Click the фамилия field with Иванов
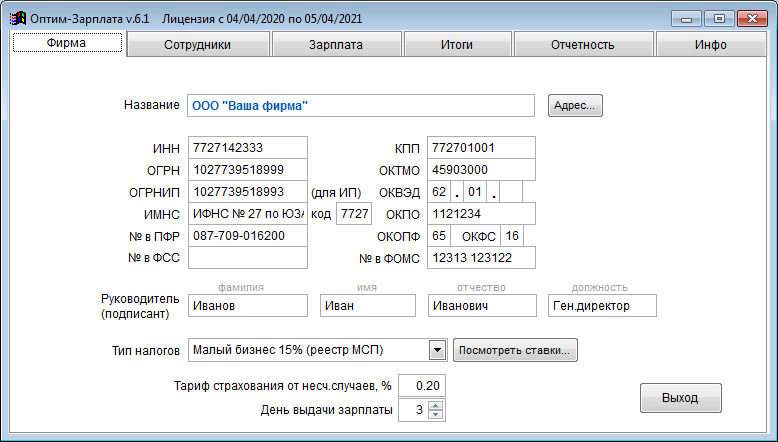The width and height of the screenshot is (778, 442). click(248, 306)
